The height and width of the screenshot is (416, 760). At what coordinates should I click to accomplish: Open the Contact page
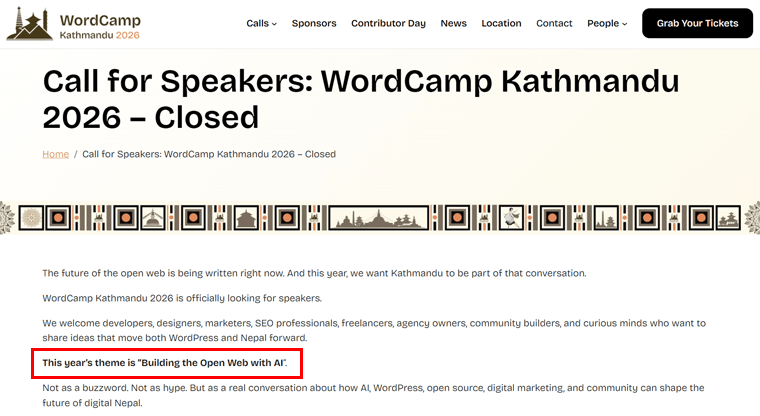tap(554, 23)
